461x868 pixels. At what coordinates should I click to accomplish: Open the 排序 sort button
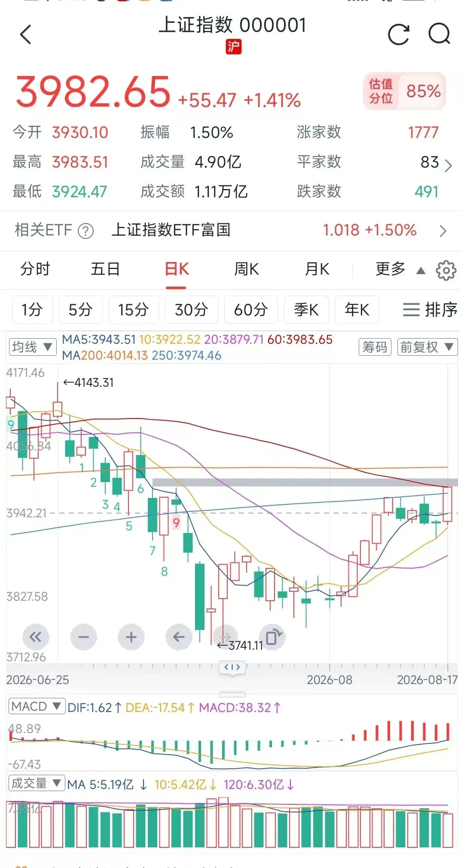pos(430,309)
